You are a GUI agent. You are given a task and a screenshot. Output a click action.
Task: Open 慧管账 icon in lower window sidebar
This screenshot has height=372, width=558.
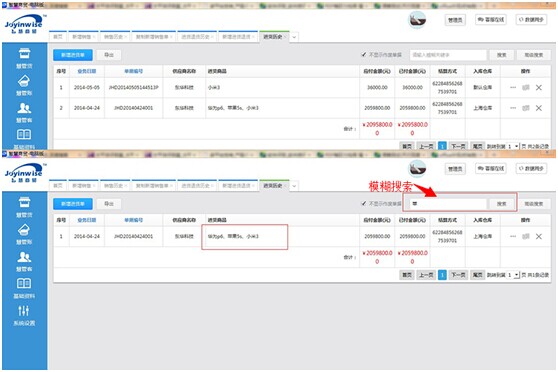coord(24,230)
